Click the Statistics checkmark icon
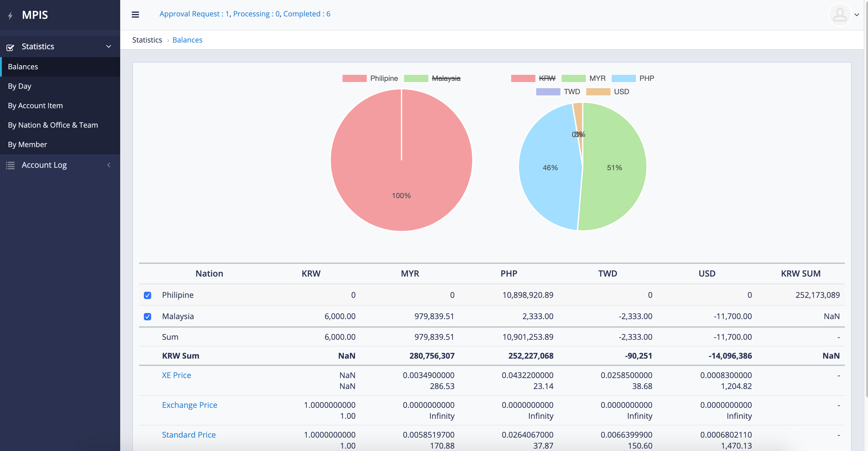 point(10,47)
